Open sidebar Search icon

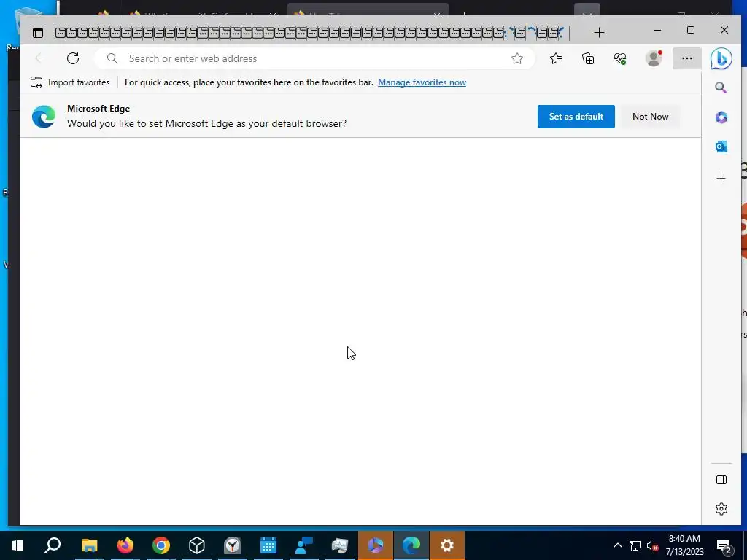[721, 87]
